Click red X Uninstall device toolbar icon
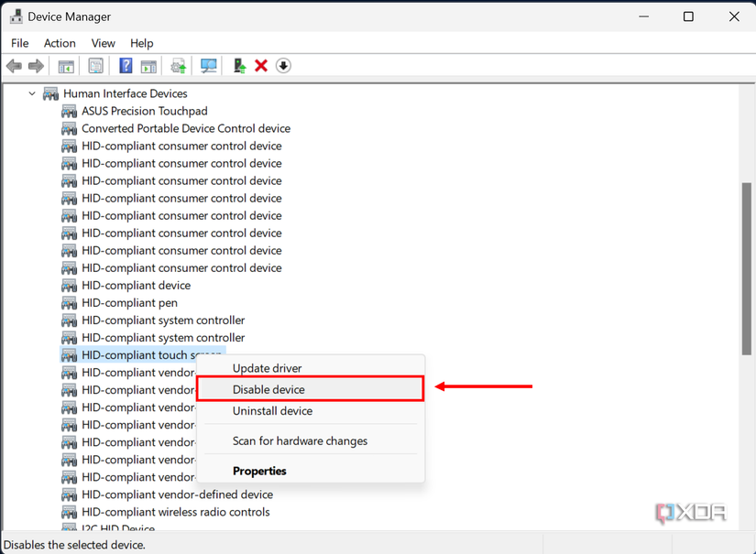 (x=261, y=66)
